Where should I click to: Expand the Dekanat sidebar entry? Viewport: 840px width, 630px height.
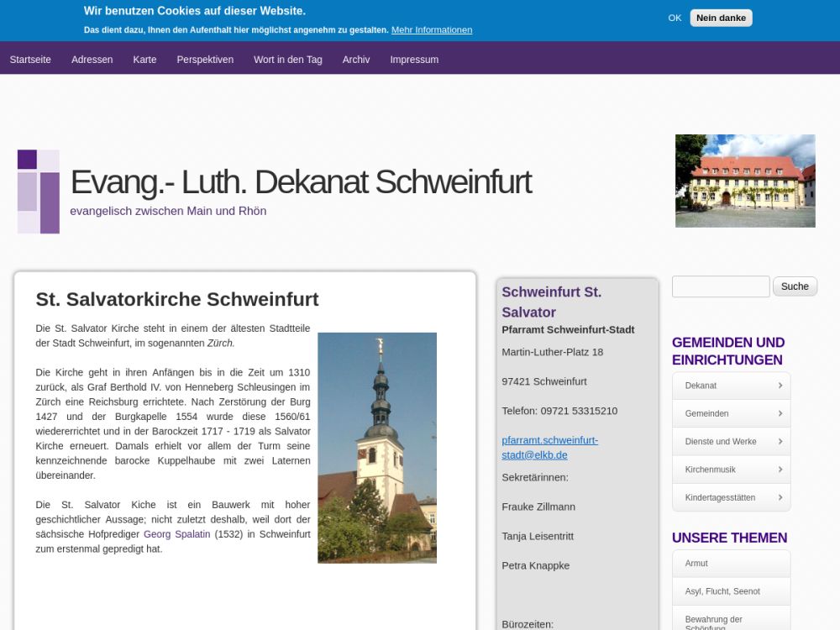pos(731,386)
